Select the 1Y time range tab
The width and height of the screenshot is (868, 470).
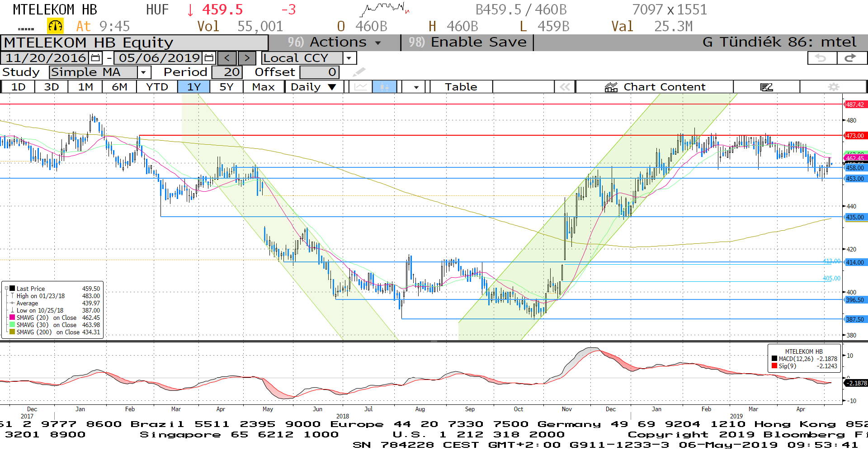point(194,87)
